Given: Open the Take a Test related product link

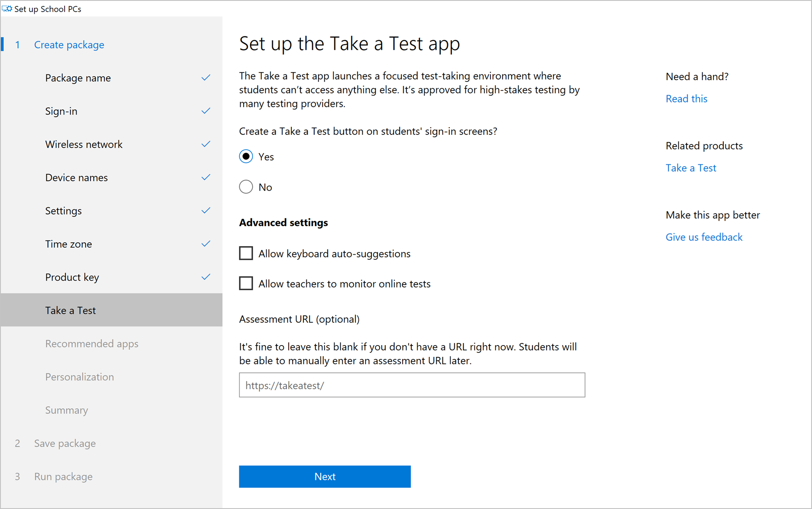Looking at the screenshot, I should coord(690,168).
